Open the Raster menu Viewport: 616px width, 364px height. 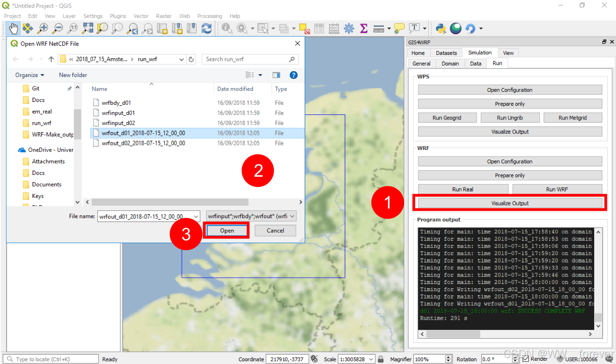(x=164, y=16)
